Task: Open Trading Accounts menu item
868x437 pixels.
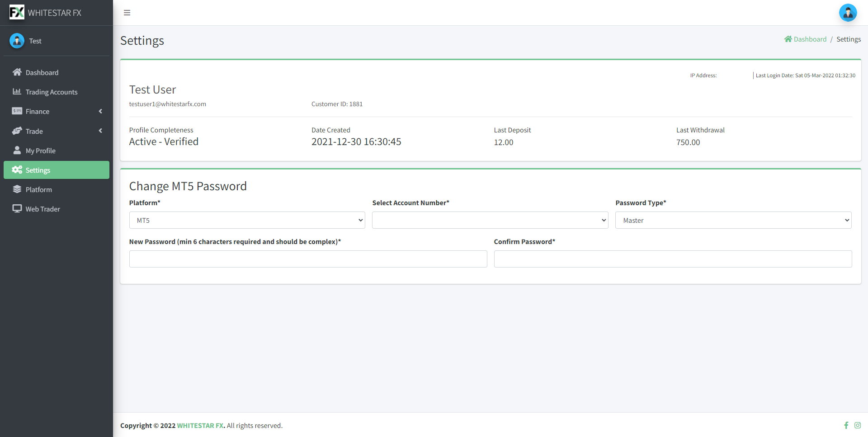Action: pyautogui.click(x=57, y=92)
